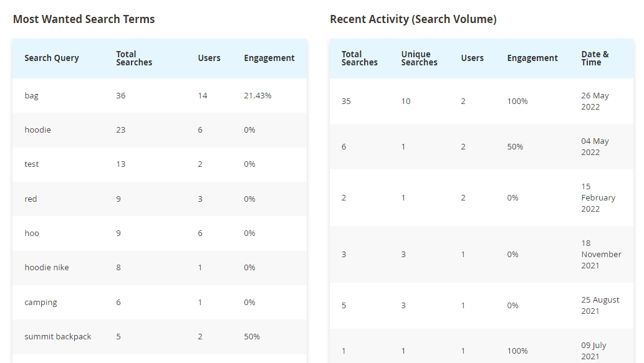The width and height of the screenshot is (644, 363).
Task: Click the 'hoo' search query
Action: (32, 233)
